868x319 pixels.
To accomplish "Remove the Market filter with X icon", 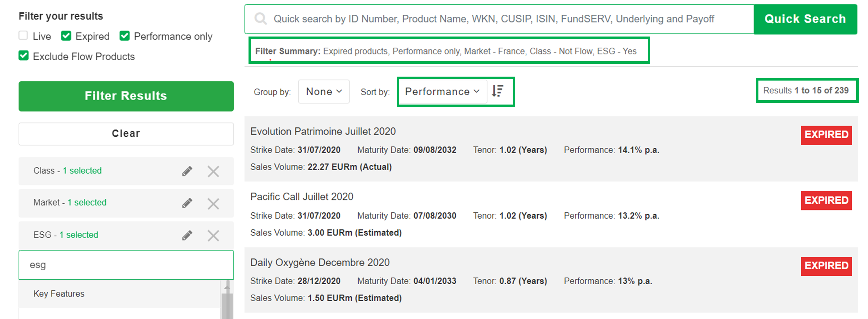I will point(213,203).
